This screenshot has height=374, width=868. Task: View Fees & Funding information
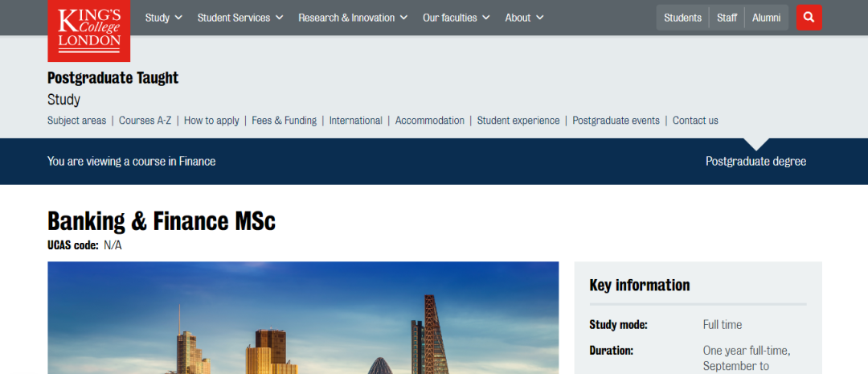pyautogui.click(x=284, y=121)
